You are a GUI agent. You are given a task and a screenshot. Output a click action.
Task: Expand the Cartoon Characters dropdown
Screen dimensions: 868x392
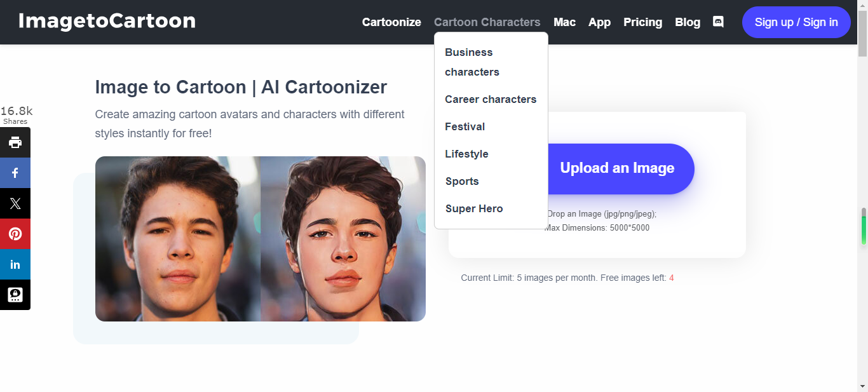click(x=487, y=22)
